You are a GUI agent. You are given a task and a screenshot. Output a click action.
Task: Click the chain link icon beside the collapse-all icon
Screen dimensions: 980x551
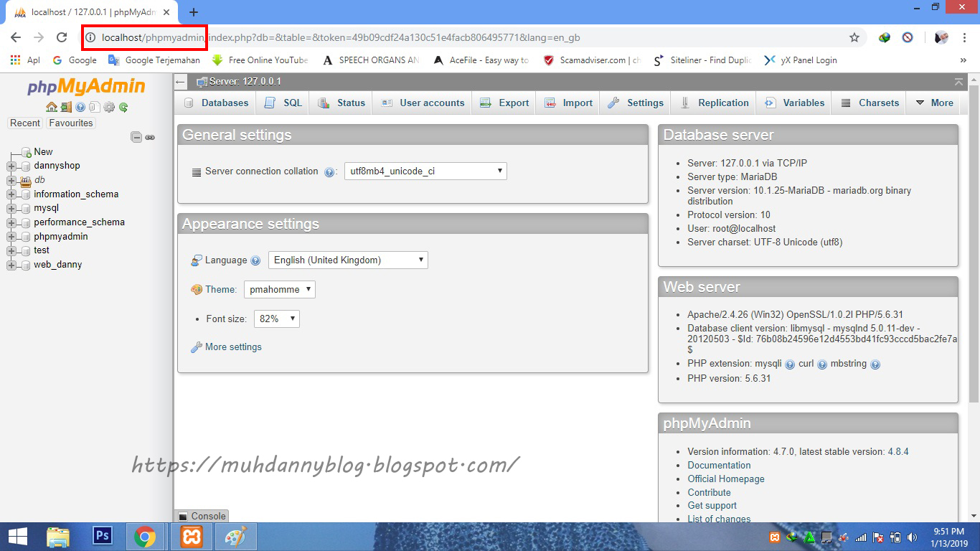[149, 137]
